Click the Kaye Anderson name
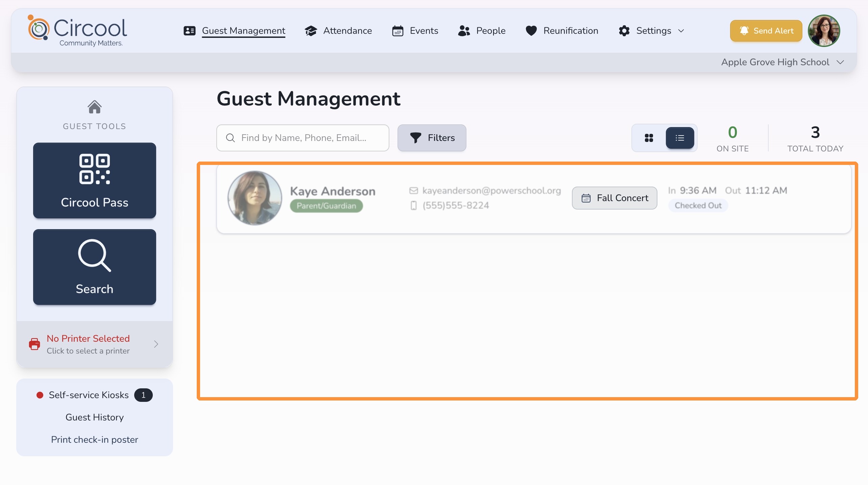Screen dimensions: 868x485 click(x=333, y=191)
